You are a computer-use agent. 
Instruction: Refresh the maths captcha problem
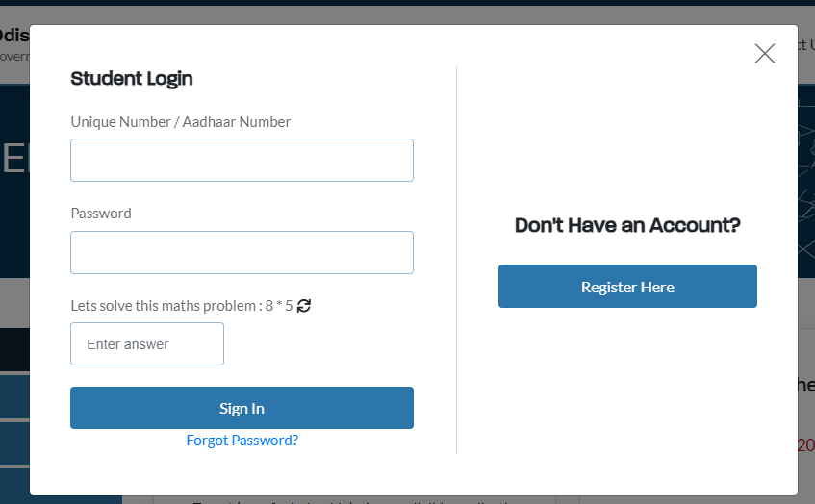pos(304,306)
